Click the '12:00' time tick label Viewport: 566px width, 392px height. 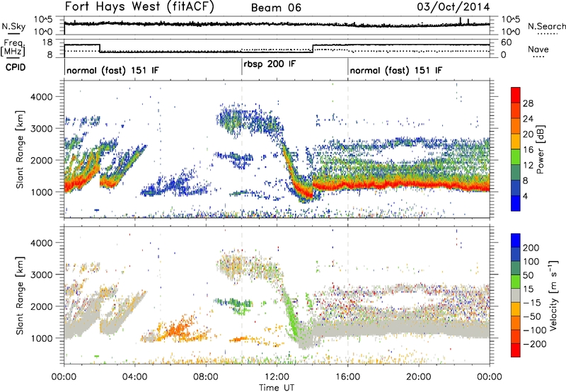(x=277, y=377)
